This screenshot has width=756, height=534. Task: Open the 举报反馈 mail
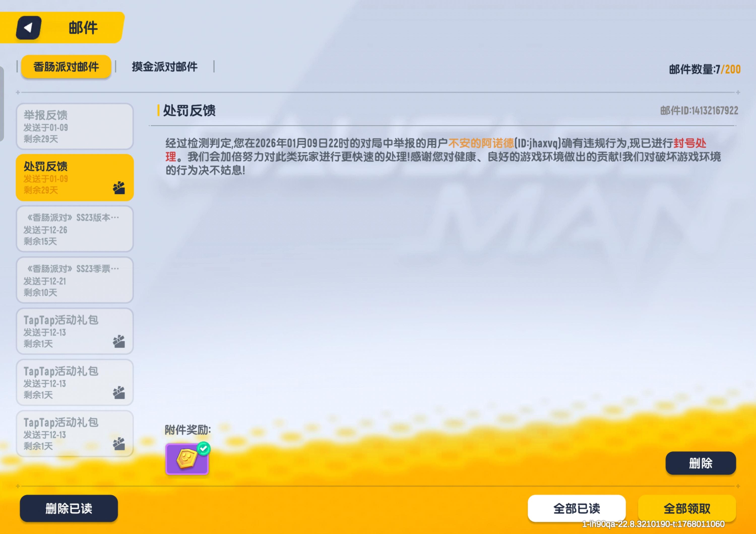point(74,126)
